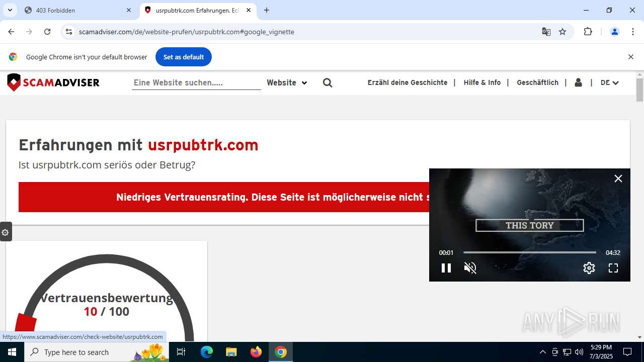Open the 'Hilfe & Info' menu
Screen dimensions: 644x362
(x=482, y=82)
